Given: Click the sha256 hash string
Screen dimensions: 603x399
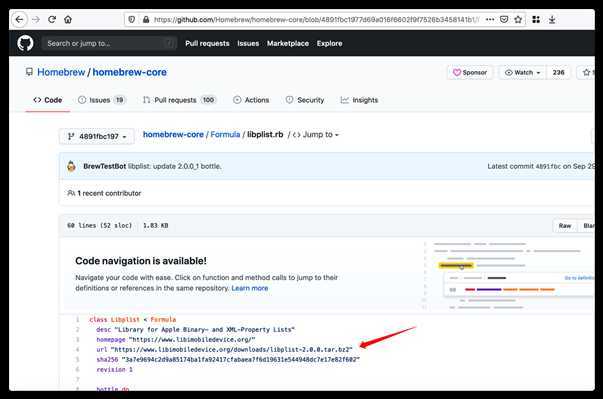Looking at the screenshot, I should (241, 359).
